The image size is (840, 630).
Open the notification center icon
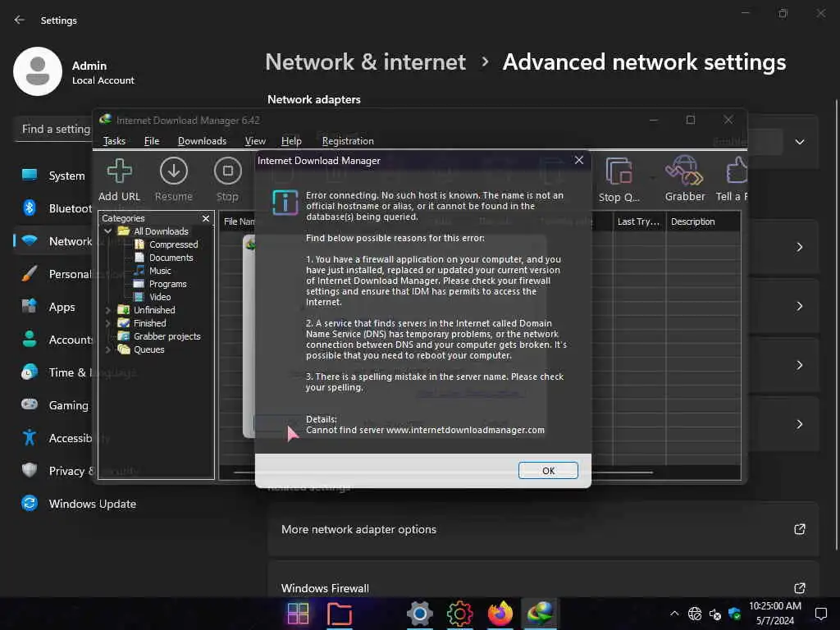coord(820,614)
